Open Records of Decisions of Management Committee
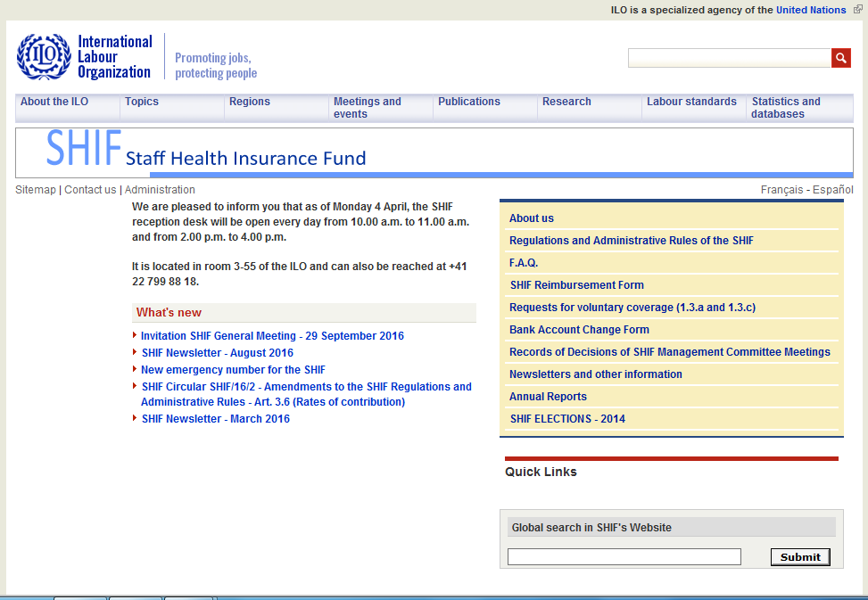The width and height of the screenshot is (868, 600). (x=670, y=352)
